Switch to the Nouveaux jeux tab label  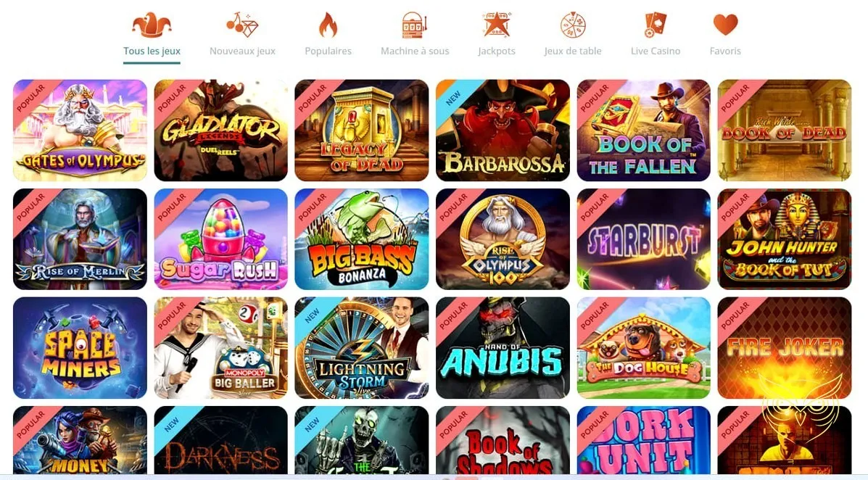point(242,51)
